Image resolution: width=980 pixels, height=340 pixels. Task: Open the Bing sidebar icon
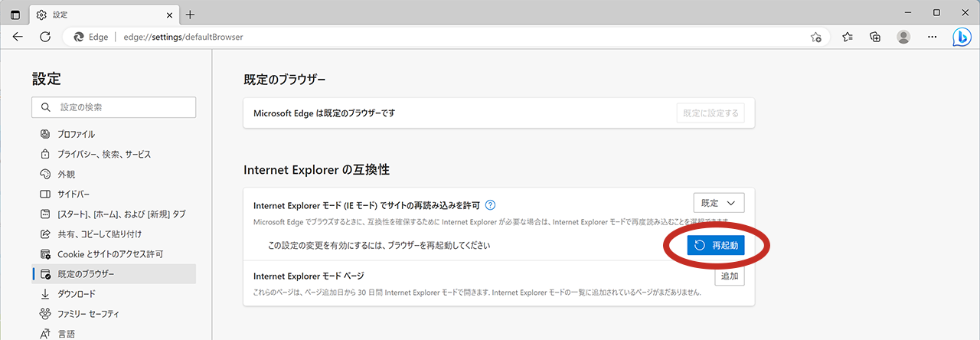tap(962, 37)
